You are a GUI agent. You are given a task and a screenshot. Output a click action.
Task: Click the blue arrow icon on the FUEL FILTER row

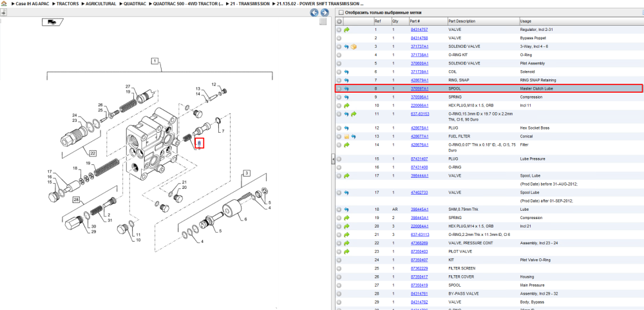[x=353, y=136]
